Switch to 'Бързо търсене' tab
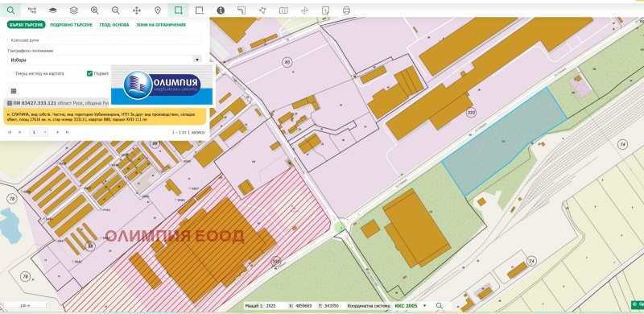 [x=26, y=25]
